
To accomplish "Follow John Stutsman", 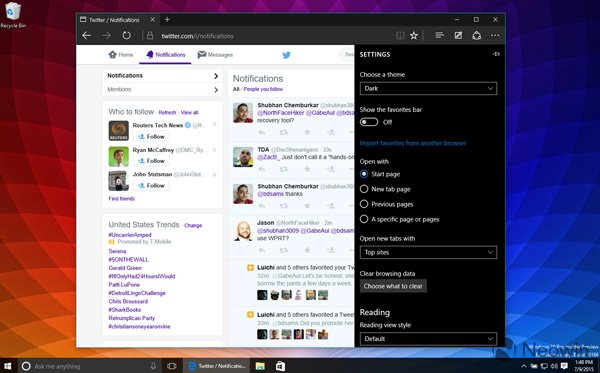I will tap(152, 186).
